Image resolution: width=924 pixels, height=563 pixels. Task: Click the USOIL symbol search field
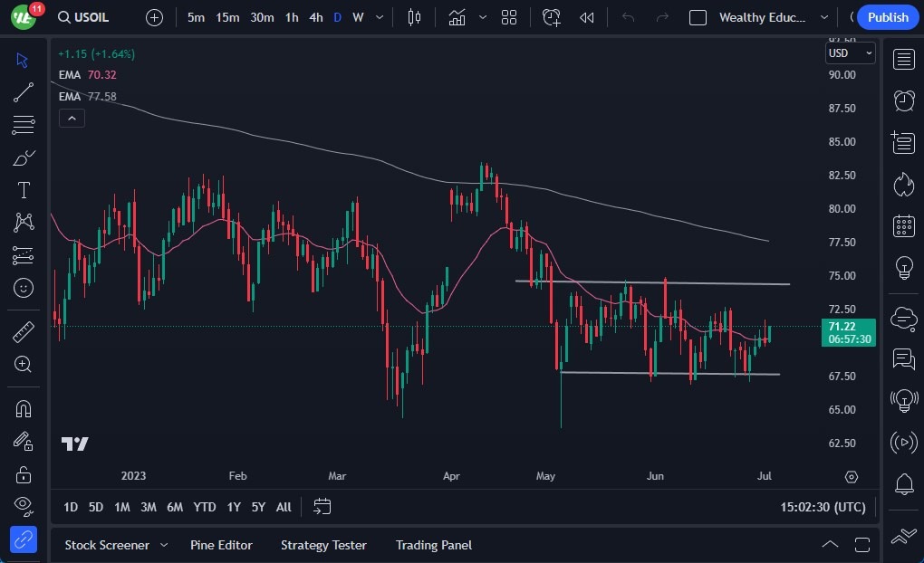coord(91,17)
